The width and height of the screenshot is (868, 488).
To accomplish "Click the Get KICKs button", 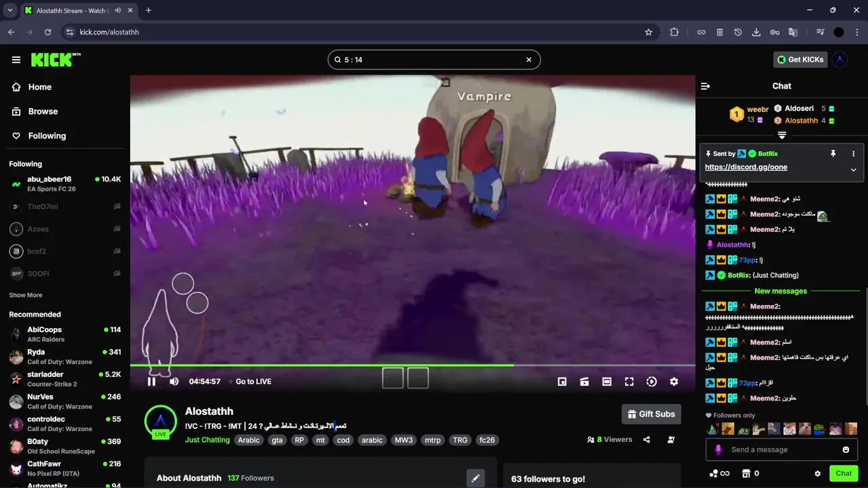I will coord(800,60).
